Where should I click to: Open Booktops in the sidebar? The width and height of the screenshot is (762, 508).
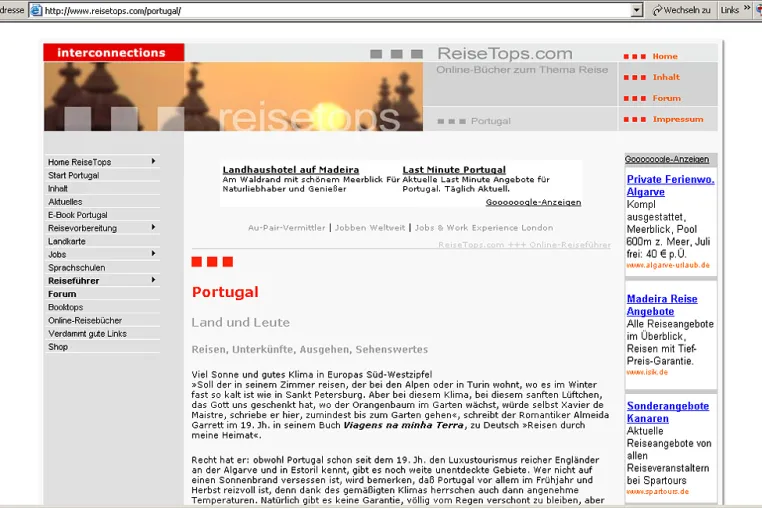pyautogui.click(x=66, y=307)
